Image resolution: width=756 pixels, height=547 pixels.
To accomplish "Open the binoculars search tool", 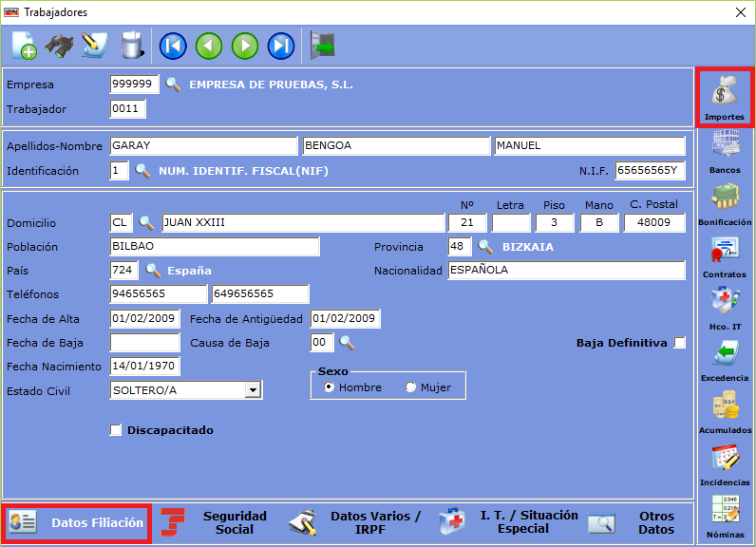I will (60, 46).
